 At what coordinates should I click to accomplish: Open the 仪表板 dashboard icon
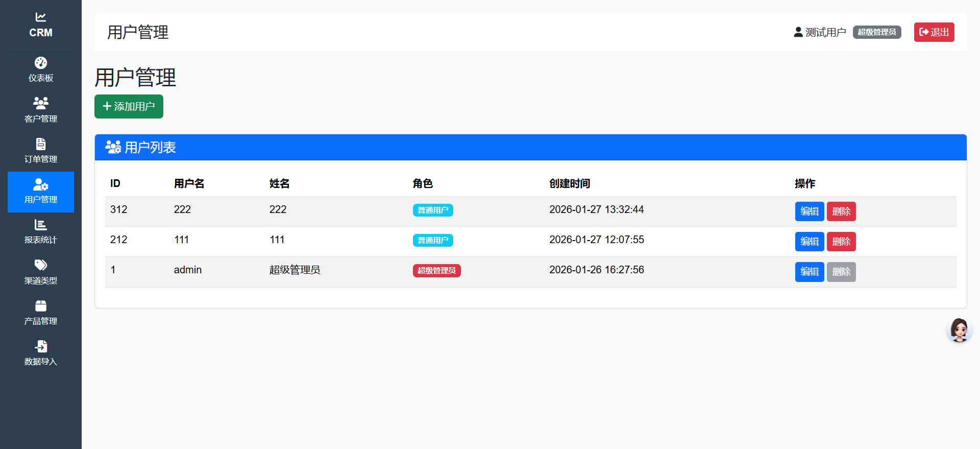41,63
